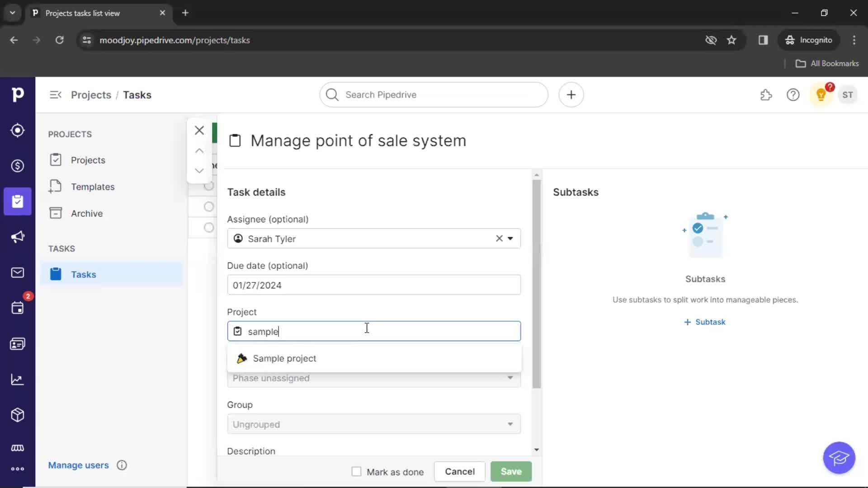
Task: Open the sales assistant lightbulb icon
Action: (821, 95)
